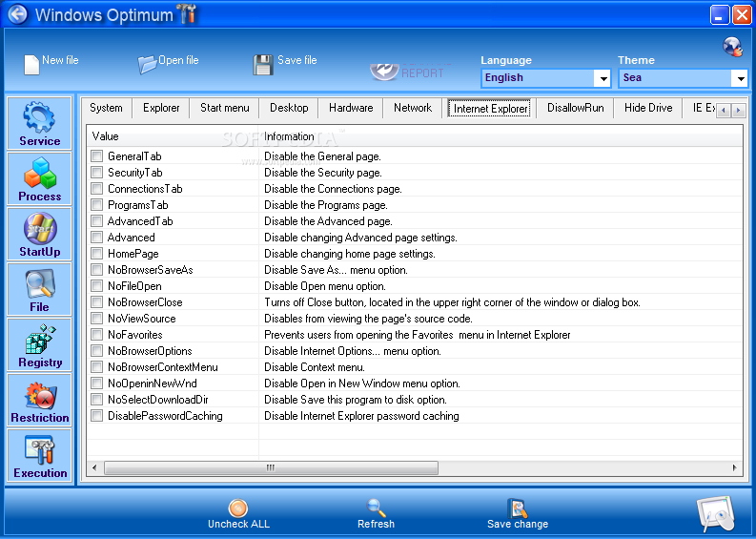Click the Refresh label

376,524
